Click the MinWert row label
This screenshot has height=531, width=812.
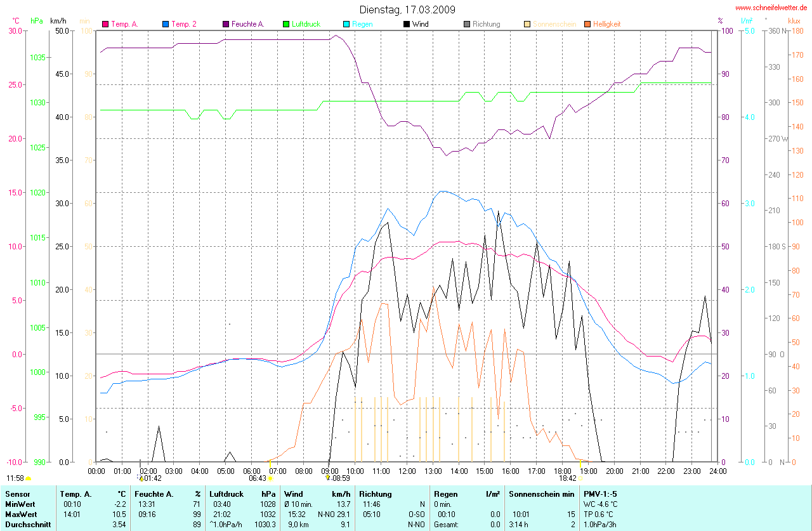pos(20,504)
